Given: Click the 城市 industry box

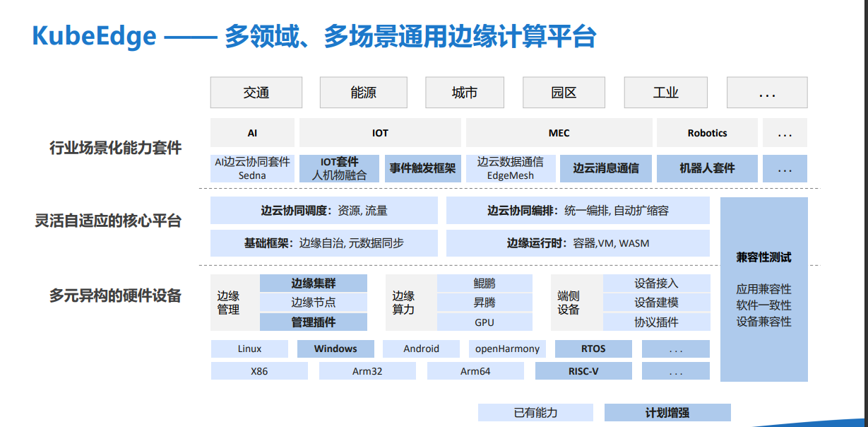Looking at the screenshot, I should (x=465, y=93).
